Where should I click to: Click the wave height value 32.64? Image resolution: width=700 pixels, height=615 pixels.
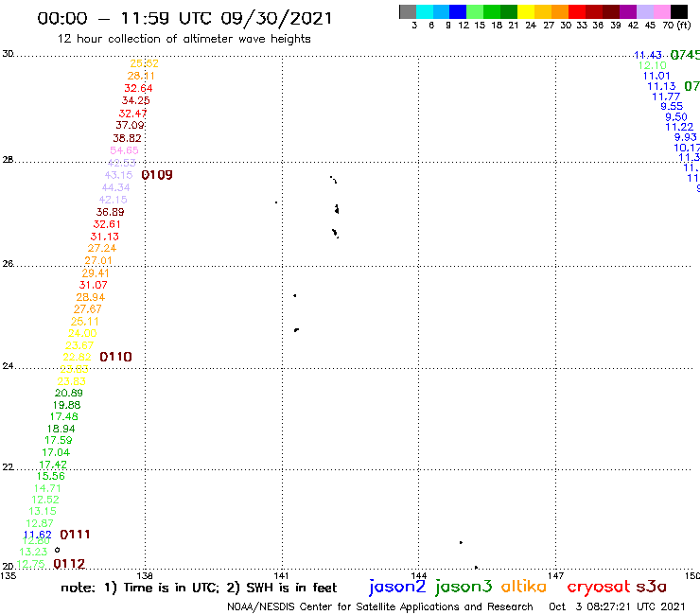click(x=138, y=88)
